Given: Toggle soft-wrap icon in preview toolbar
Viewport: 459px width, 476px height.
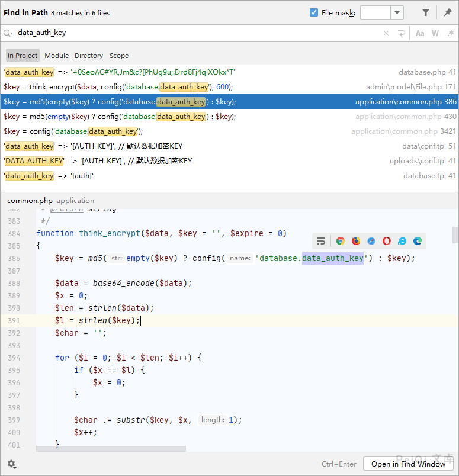Looking at the screenshot, I should (321, 241).
